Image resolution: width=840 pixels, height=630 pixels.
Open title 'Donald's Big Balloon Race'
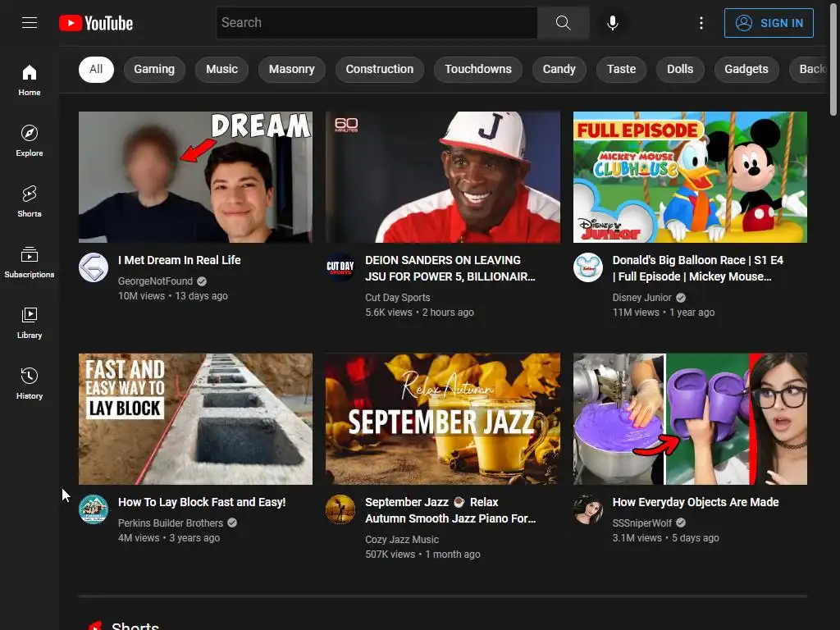697,268
